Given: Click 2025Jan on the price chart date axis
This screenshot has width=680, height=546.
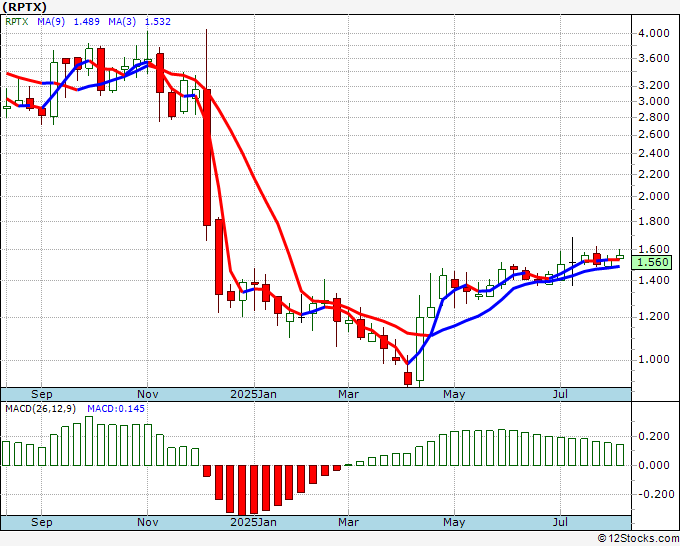Looking at the screenshot, I should tap(253, 394).
